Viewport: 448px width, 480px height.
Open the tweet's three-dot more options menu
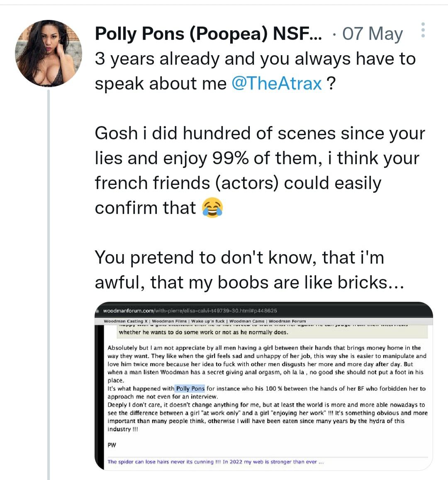(x=423, y=30)
